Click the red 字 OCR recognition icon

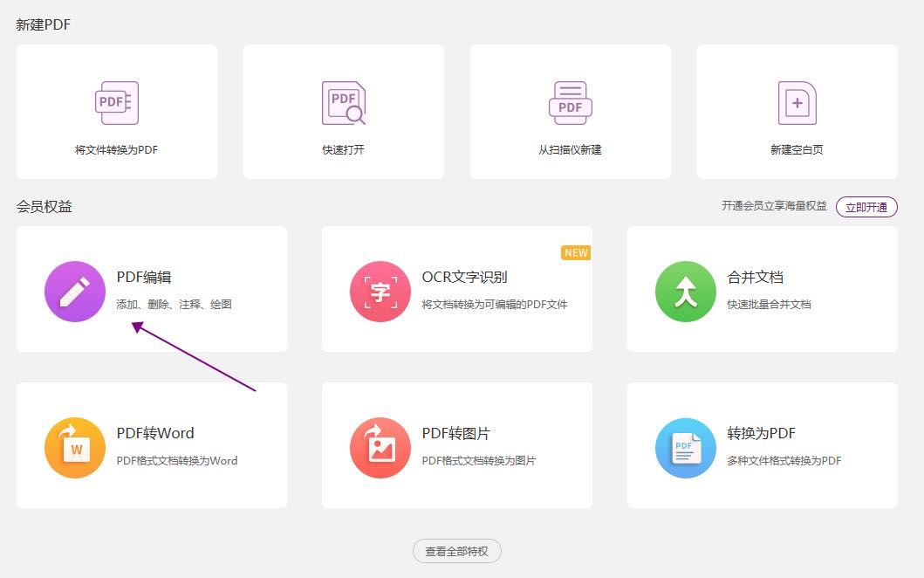click(x=380, y=292)
